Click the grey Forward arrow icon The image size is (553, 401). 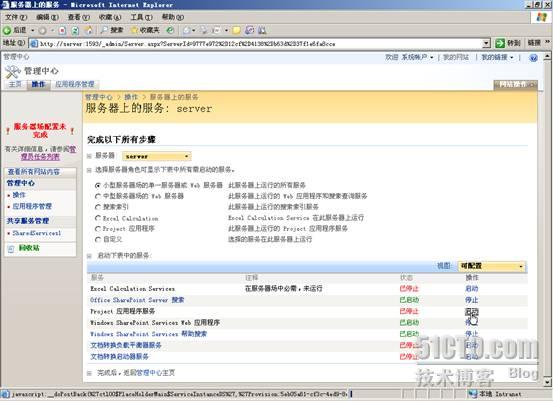point(42,31)
